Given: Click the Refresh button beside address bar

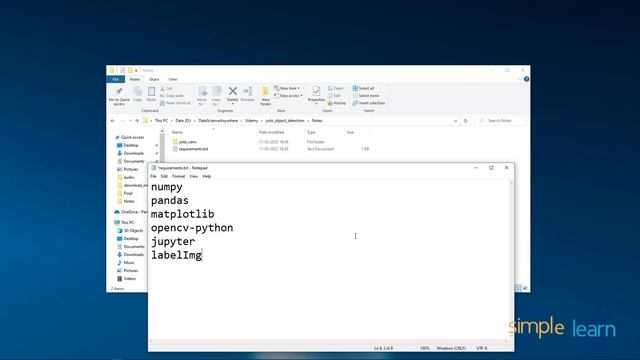Looking at the screenshot, I should coord(465,121).
